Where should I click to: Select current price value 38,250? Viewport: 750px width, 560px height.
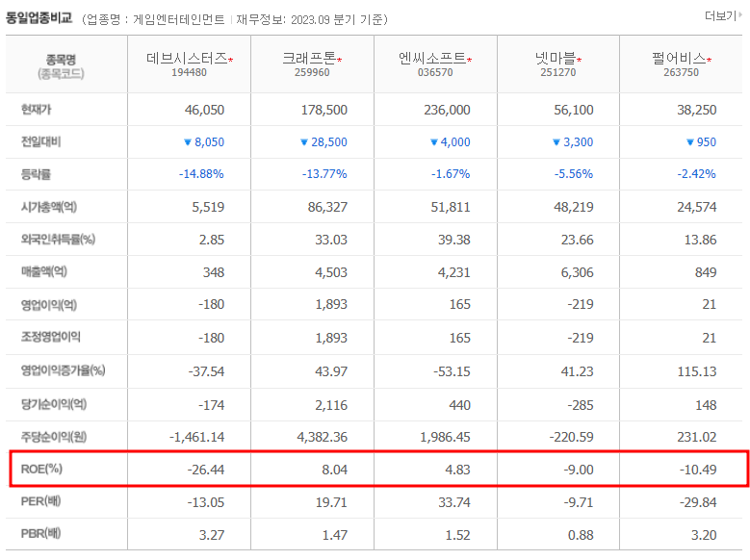tap(696, 110)
